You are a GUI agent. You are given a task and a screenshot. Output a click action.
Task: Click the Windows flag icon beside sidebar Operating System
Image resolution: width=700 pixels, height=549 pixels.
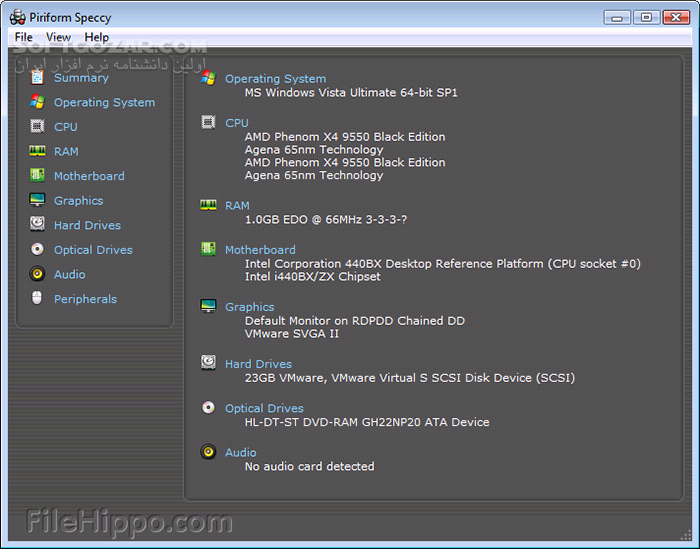point(37,102)
